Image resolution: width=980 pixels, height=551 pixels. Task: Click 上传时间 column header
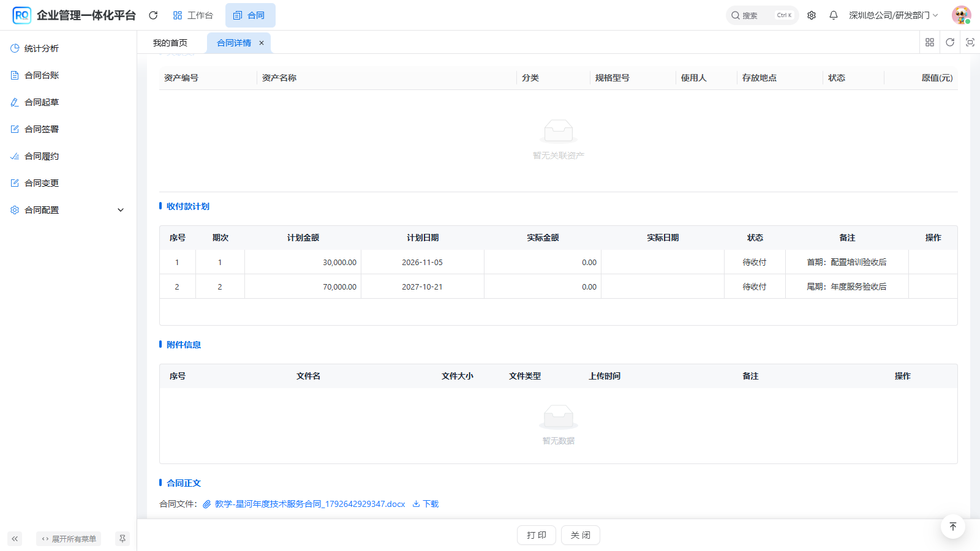[605, 376]
